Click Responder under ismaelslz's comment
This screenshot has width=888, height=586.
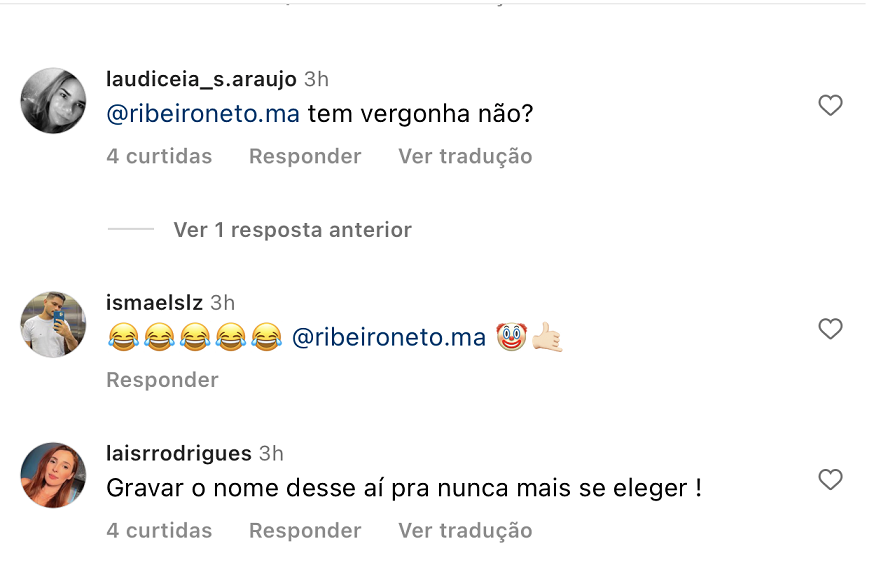pos(162,380)
